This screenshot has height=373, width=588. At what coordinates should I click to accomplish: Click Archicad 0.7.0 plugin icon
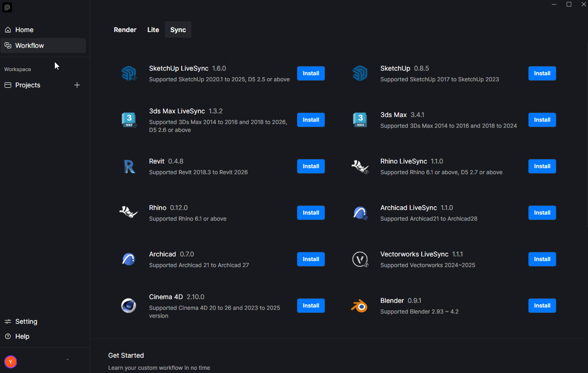[129, 259]
